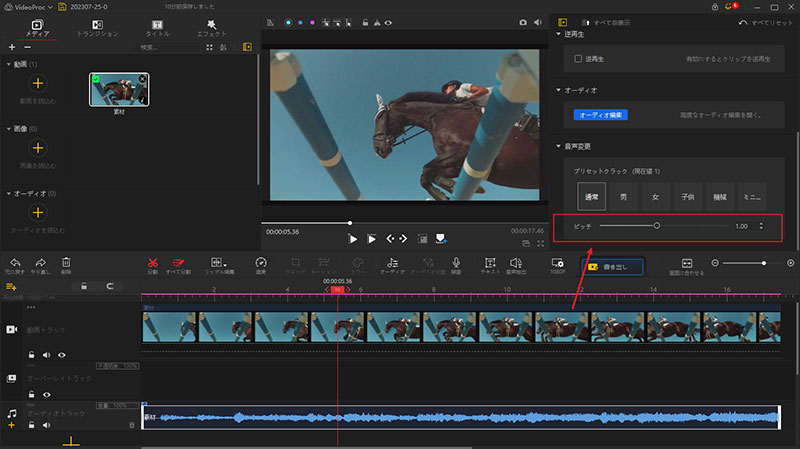Viewport: 800px width, 449px height.
Task: Toggle the eye visibility icon on overlay track
Action: coord(47,394)
